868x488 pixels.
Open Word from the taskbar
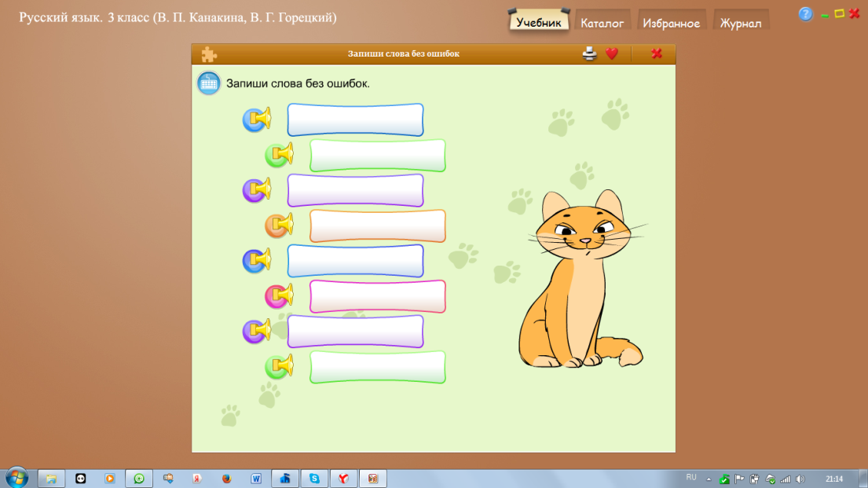256,479
